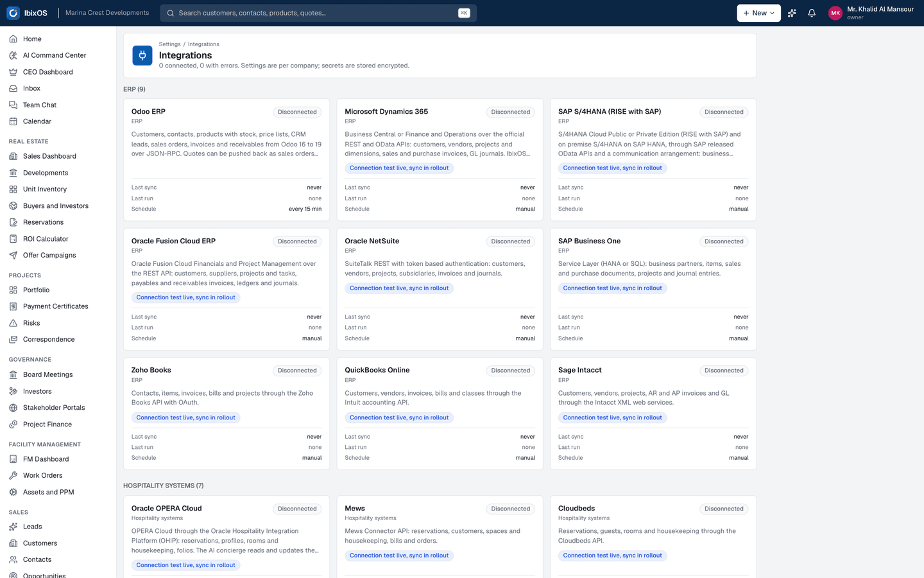Click the CEO Dashboard crown icon
Viewport: 924px width, 578px height.
tap(13, 72)
